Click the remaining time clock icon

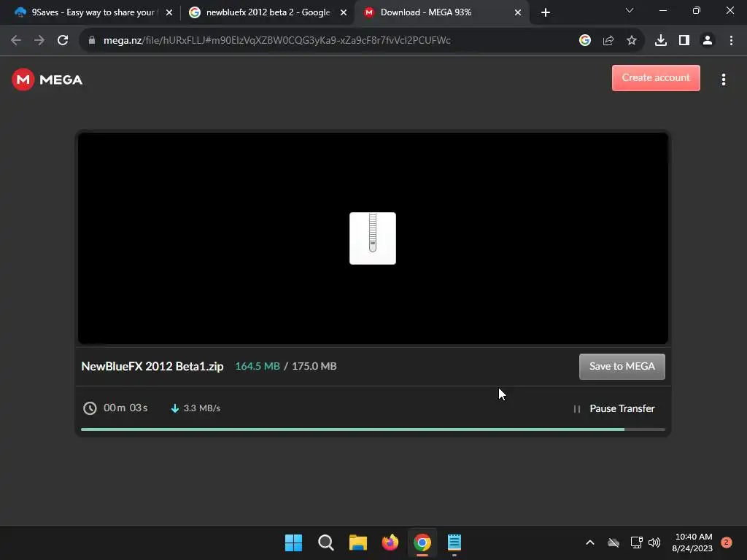pos(90,408)
